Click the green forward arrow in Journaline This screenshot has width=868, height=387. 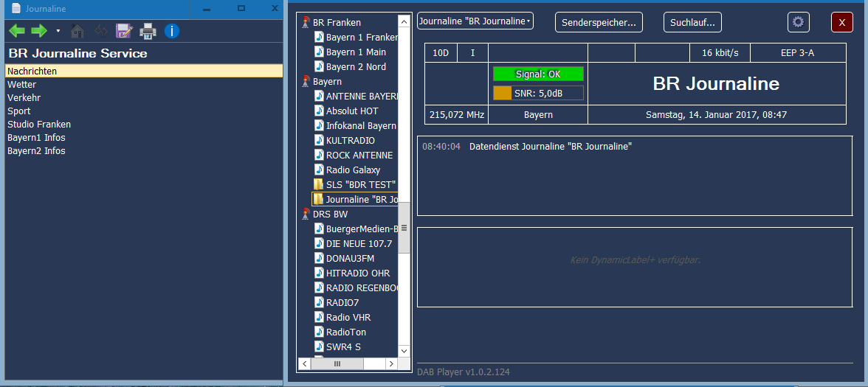(39, 31)
